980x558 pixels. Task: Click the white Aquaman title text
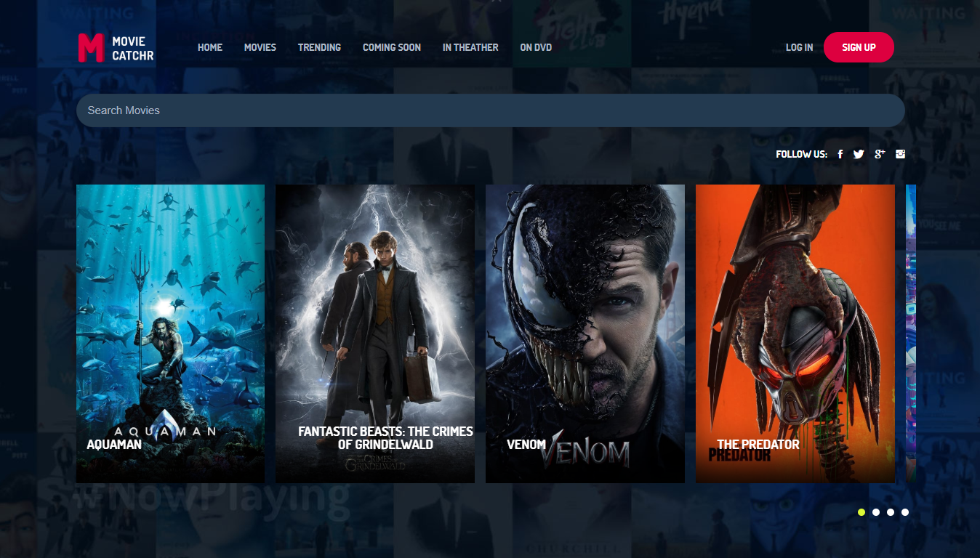114,444
